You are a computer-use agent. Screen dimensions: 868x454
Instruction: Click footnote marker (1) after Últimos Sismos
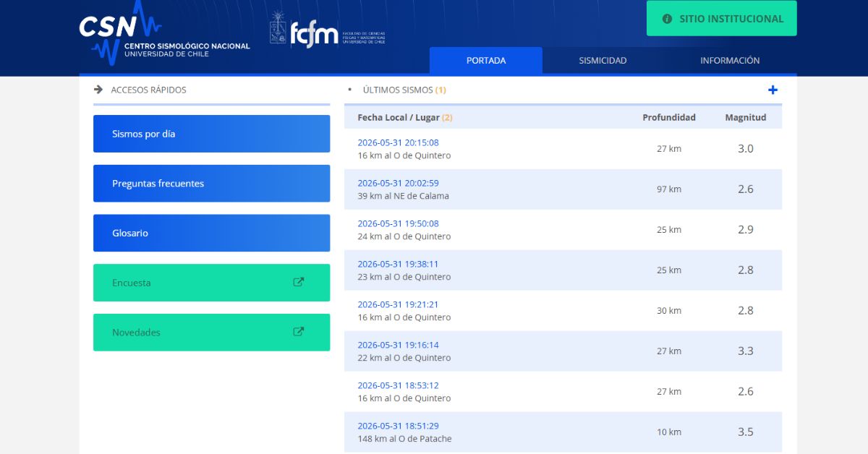click(x=441, y=90)
